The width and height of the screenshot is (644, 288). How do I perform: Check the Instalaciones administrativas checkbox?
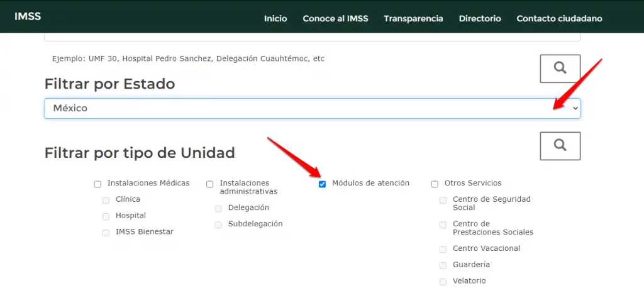tap(210, 184)
